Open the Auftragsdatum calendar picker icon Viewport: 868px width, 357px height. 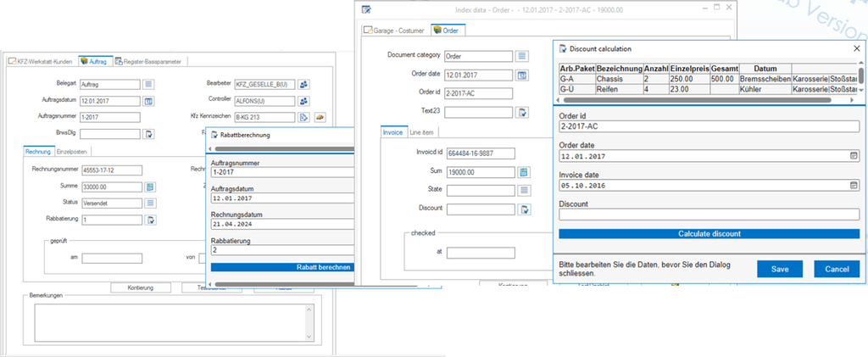tap(148, 101)
